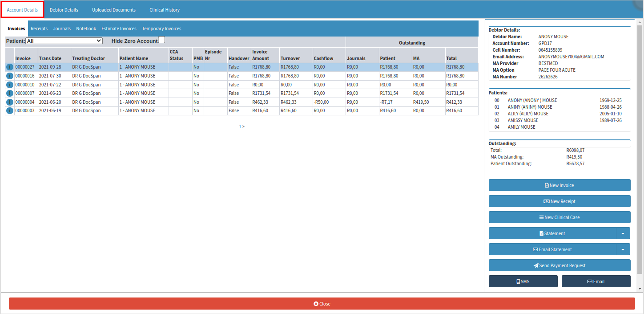Click the red Close button
Screen dimensions: 644x314
click(322, 304)
